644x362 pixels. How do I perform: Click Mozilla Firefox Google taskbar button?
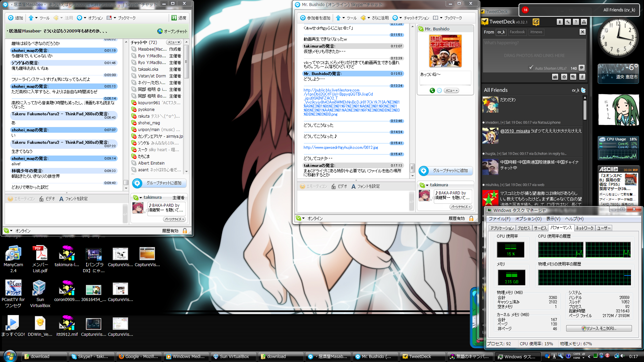pyautogui.click(x=139, y=356)
